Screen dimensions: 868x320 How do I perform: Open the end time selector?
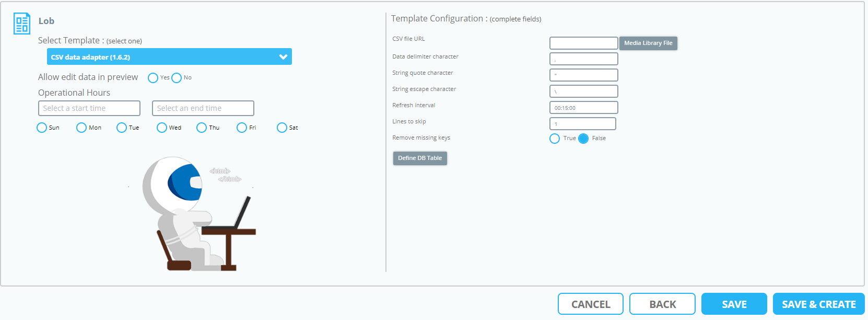click(x=203, y=108)
